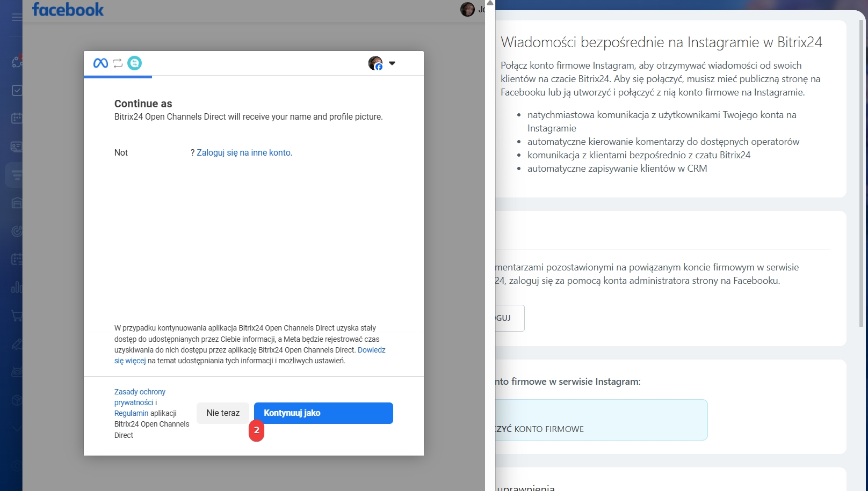Click 'firmowe w serwisie Instagram:' label
Screen dimensions: 868x491
[x=576, y=382]
